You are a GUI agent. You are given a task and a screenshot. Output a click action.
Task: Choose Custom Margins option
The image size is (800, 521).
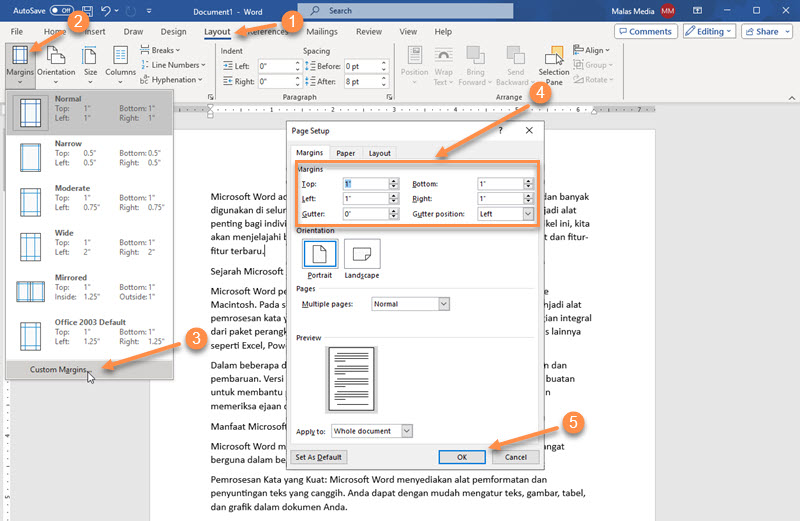[90, 369]
